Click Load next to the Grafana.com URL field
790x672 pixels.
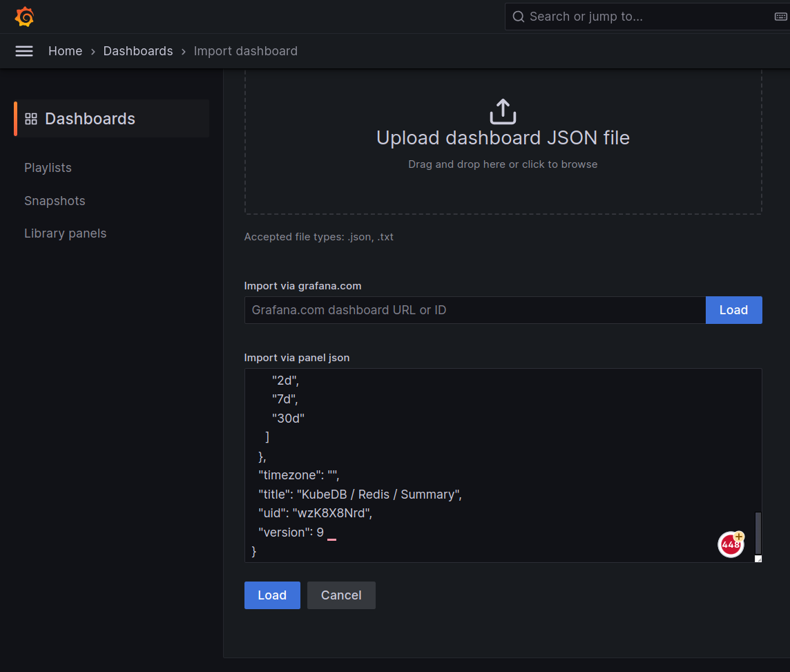733,310
